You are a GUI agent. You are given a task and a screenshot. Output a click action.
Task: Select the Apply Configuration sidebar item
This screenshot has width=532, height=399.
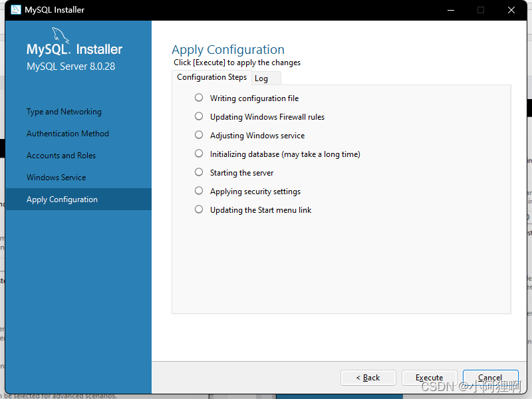click(62, 199)
